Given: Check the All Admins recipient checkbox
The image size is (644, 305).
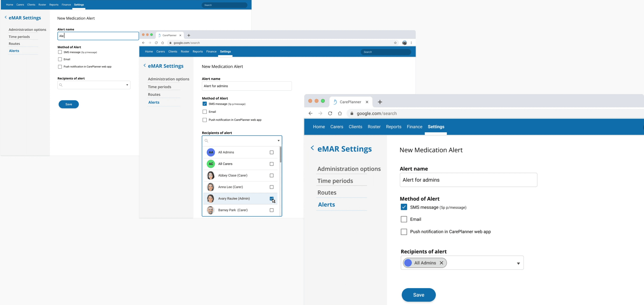Looking at the screenshot, I should (271, 152).
